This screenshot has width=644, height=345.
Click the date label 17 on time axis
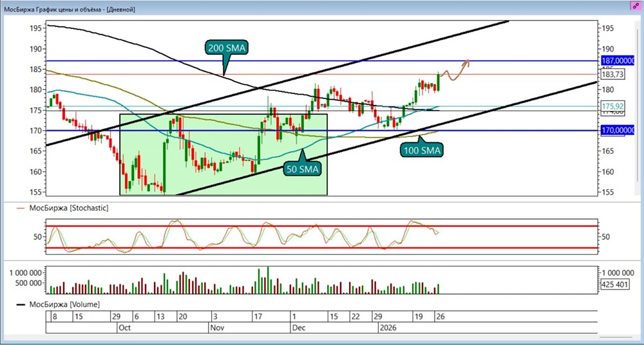click(x=258, y=317)
